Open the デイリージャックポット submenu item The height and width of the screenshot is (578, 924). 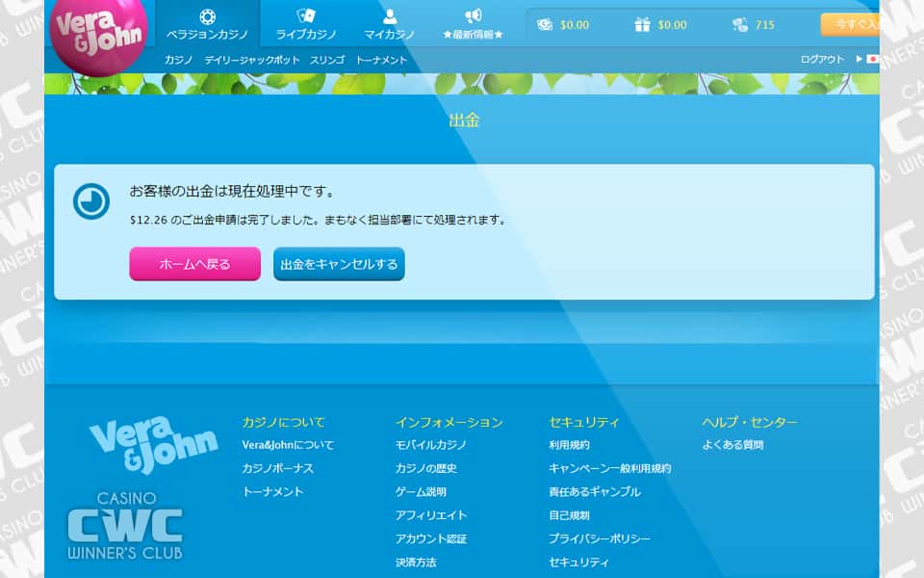pyautogui.click(x=252, y=60)
